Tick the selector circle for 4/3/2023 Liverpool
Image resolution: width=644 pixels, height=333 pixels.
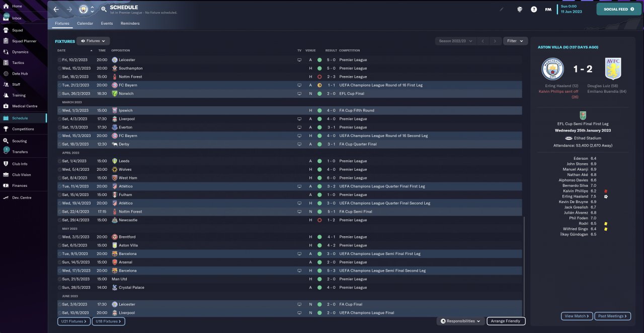60,119
